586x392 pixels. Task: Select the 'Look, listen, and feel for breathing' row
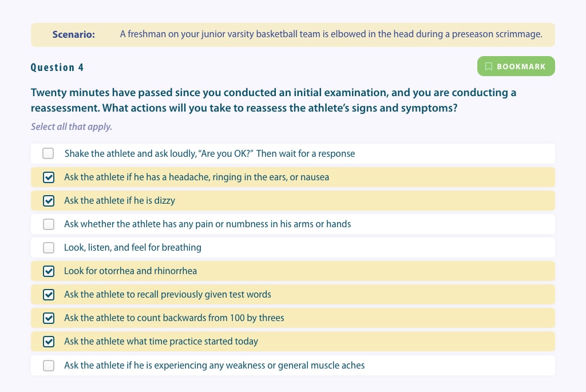[x=292, y=247]
